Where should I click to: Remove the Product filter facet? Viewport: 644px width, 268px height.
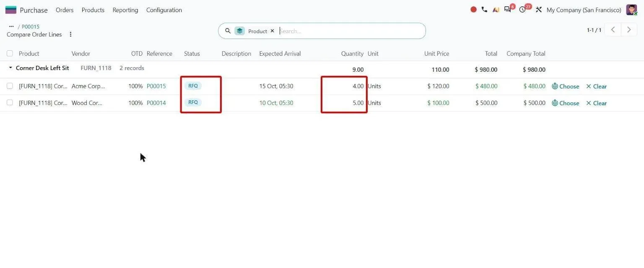pyautogui.click(x=272, y=31)
